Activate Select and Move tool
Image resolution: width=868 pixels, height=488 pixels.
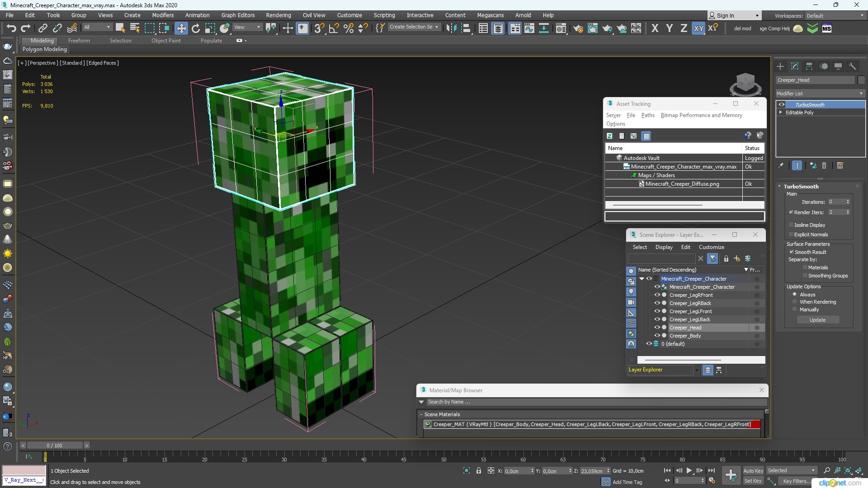(181, 28)
